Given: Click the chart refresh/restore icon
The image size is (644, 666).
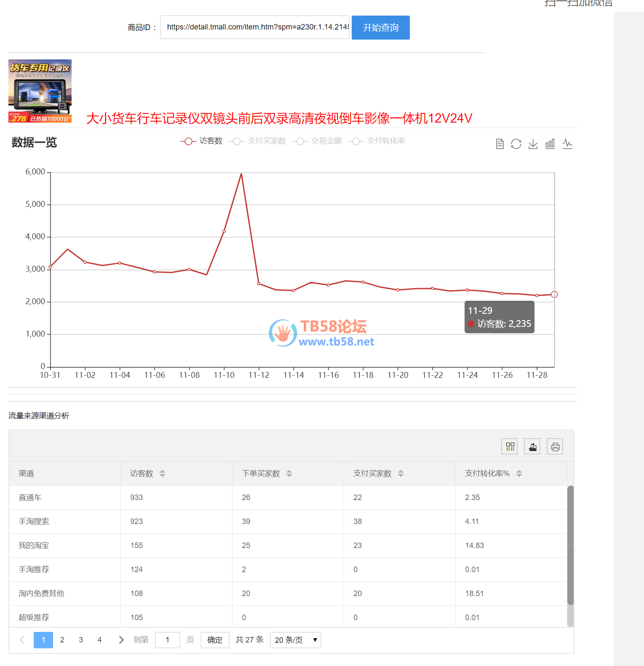Looking at the screenshot, I should pos(516,144).
